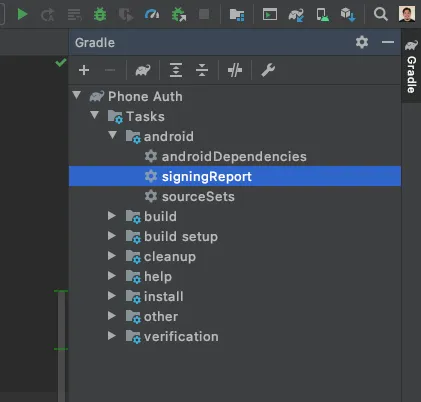Expand the build setup task group
The width and height of the screenshot is (421, 402).
[112, 236]
